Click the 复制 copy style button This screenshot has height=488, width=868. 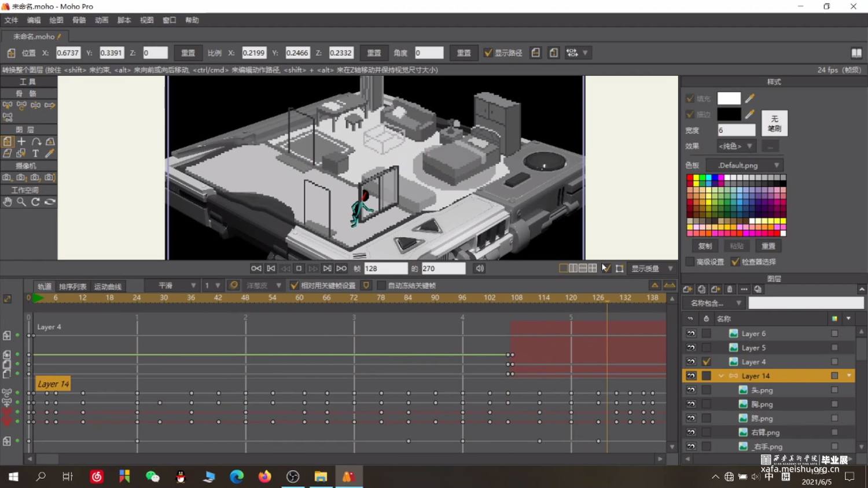[705, 246]
